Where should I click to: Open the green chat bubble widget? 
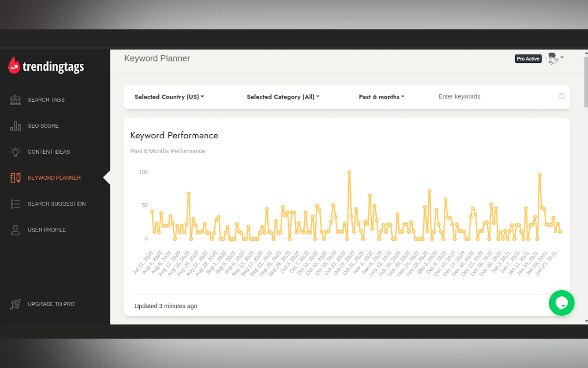tap(561, 303)
